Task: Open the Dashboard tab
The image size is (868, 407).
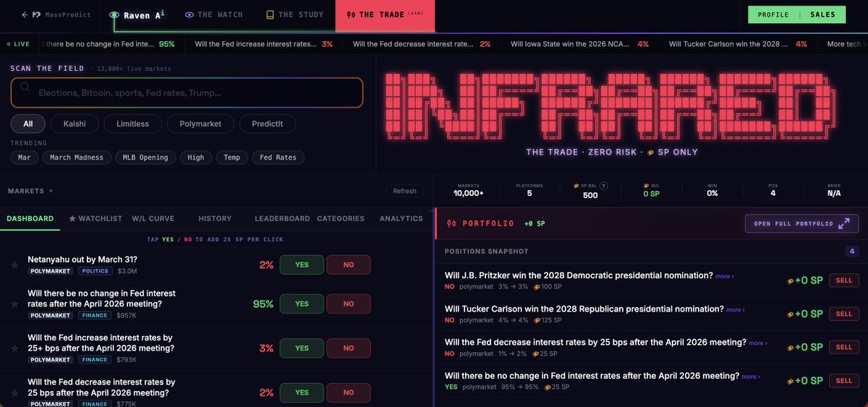Action: tap(30, 218)
